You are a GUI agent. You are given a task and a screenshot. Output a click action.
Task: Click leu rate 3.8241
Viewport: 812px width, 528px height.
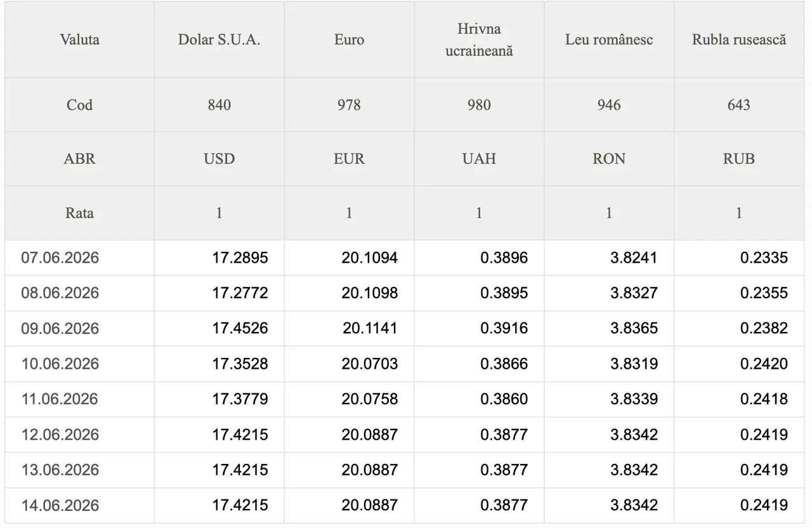634,258
